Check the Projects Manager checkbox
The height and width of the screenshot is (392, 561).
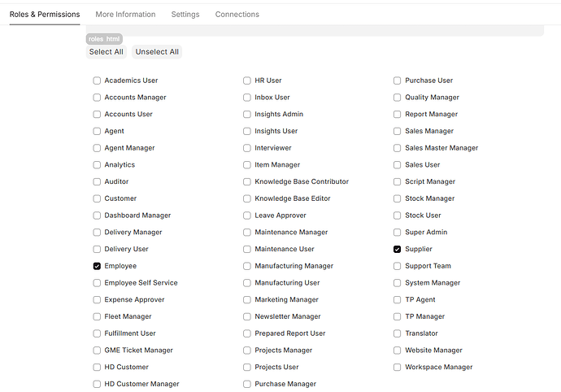(247, 350)
